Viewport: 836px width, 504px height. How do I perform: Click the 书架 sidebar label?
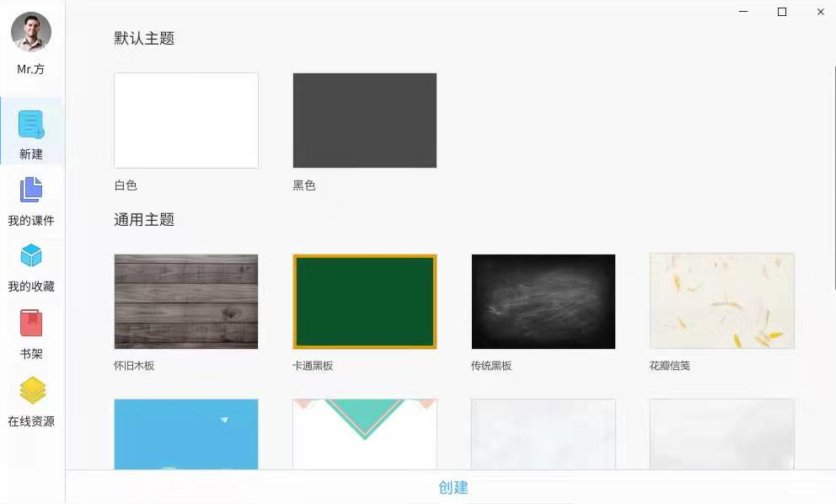31,354
